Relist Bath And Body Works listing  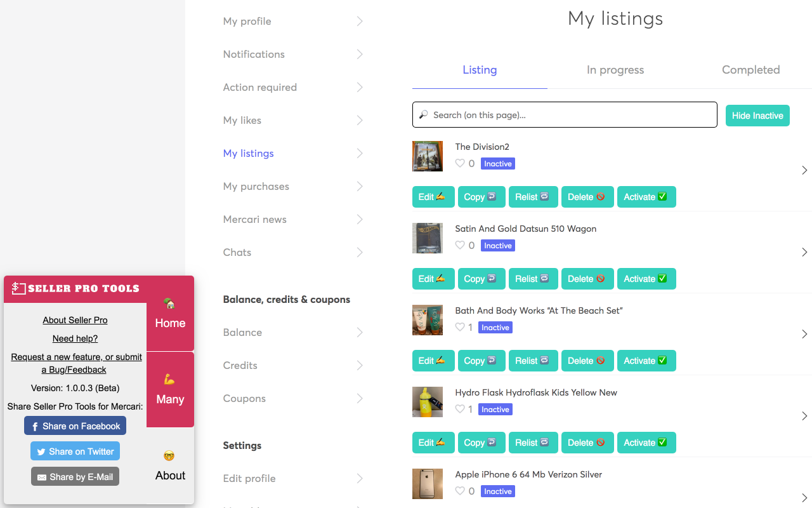point(534,361)
